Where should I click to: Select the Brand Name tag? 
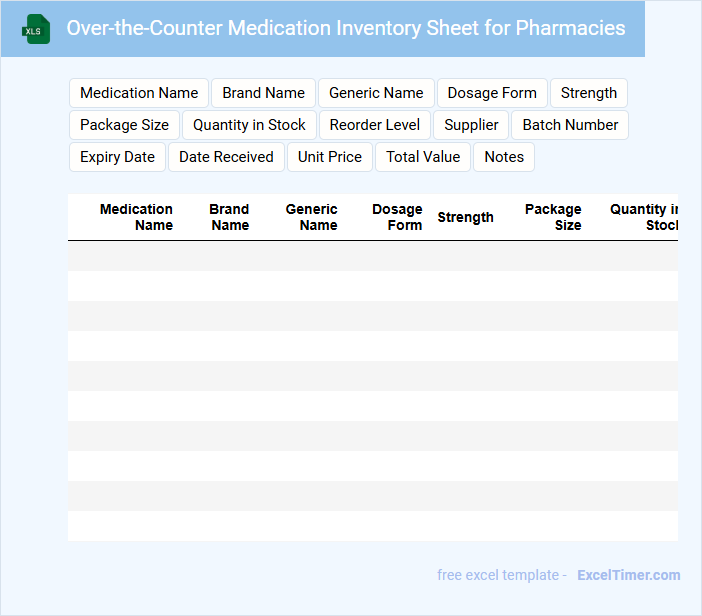tap(263, 93)
